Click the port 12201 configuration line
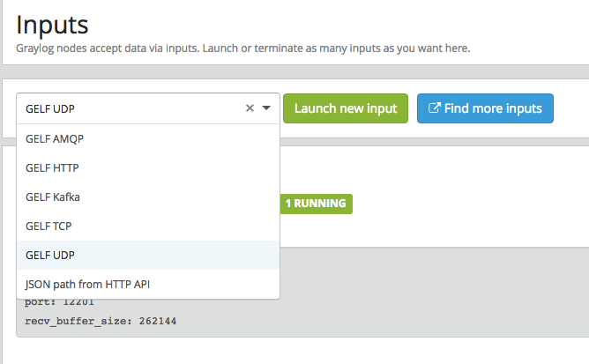589x364 pixels. (63, 303)
